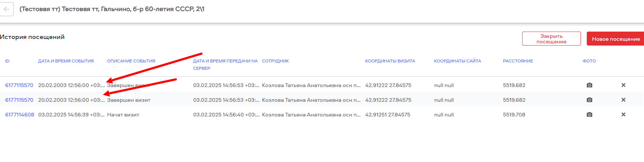Viewport: 644px width, 162px height.
Task: Open visit ID 6177114608 link
Action: 19,115
